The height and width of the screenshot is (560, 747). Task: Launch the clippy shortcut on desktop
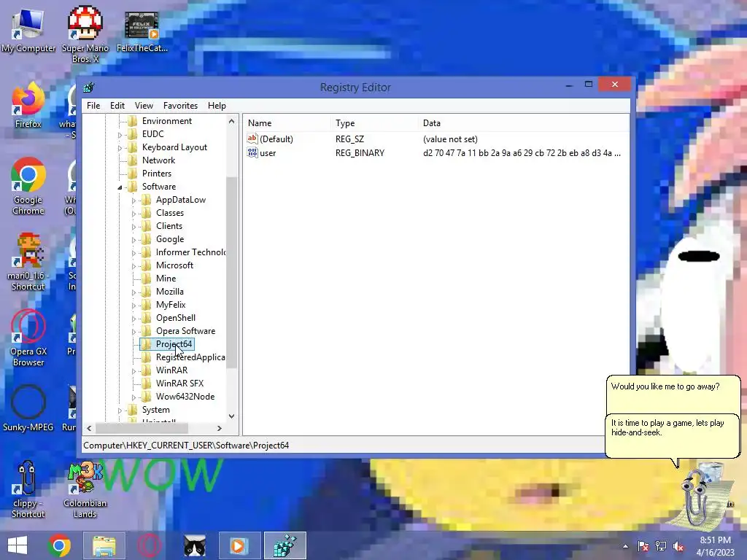(x=28, y=489)
